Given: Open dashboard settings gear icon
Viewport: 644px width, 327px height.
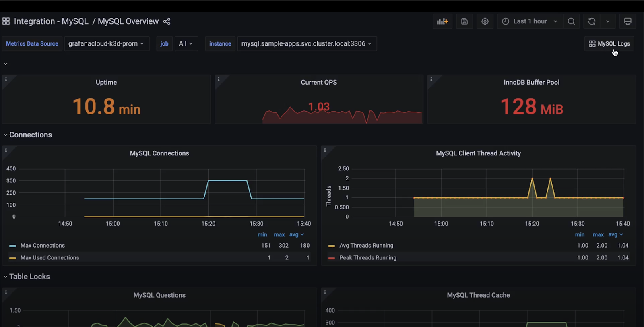Looking at the screenshot, I should coord(485,21).
